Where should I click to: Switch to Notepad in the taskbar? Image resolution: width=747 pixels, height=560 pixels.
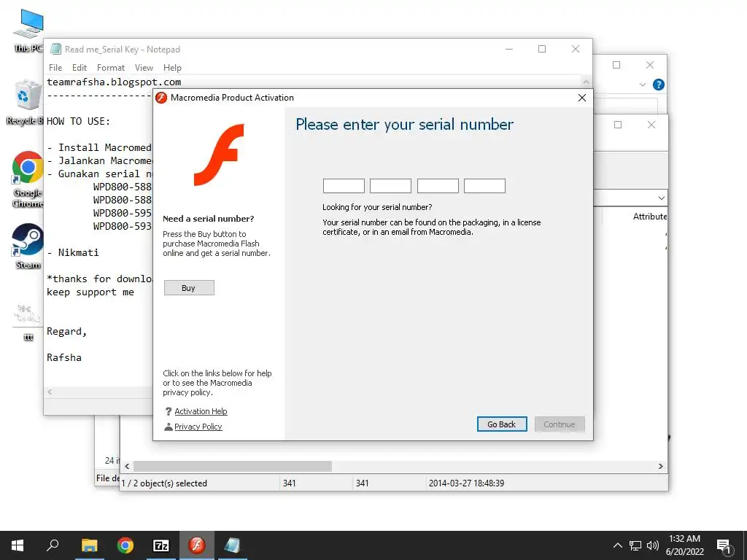[233, 545]
